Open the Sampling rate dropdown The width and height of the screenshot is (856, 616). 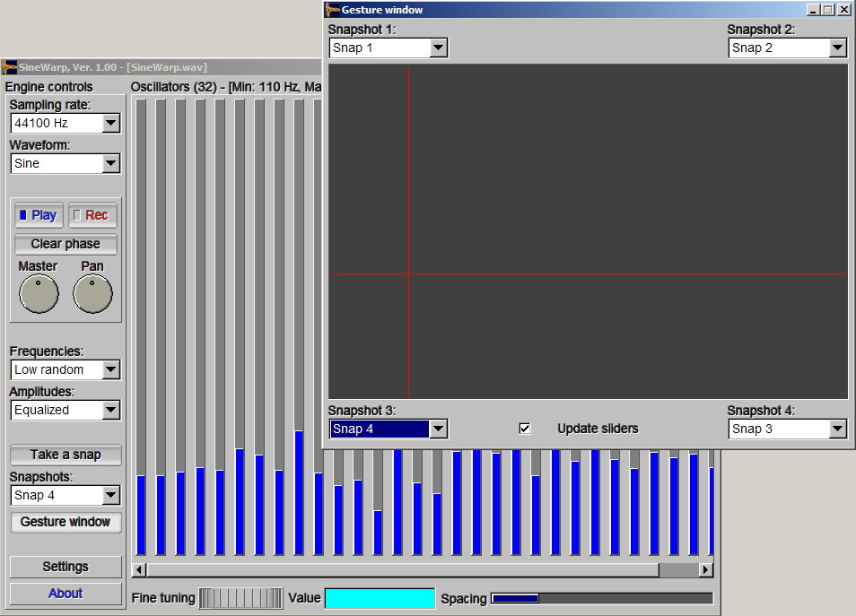point(110,123)
